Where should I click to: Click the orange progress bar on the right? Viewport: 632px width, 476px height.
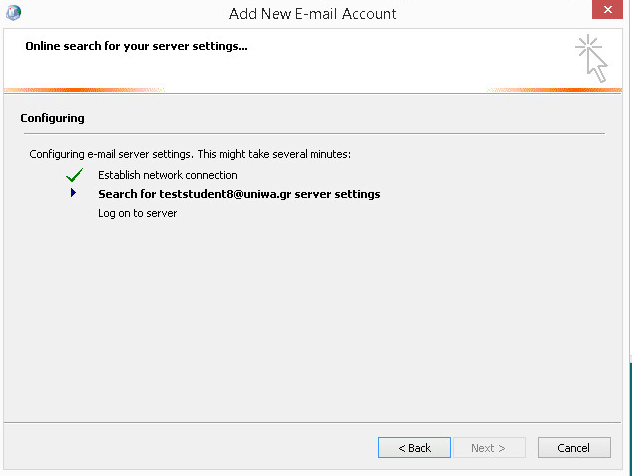(x=554, y=90)
